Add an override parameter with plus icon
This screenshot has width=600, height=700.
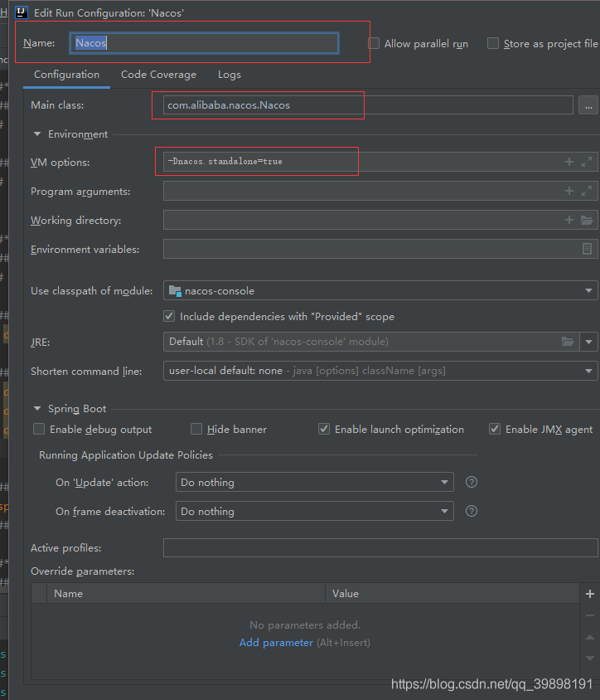coord(590,594)
